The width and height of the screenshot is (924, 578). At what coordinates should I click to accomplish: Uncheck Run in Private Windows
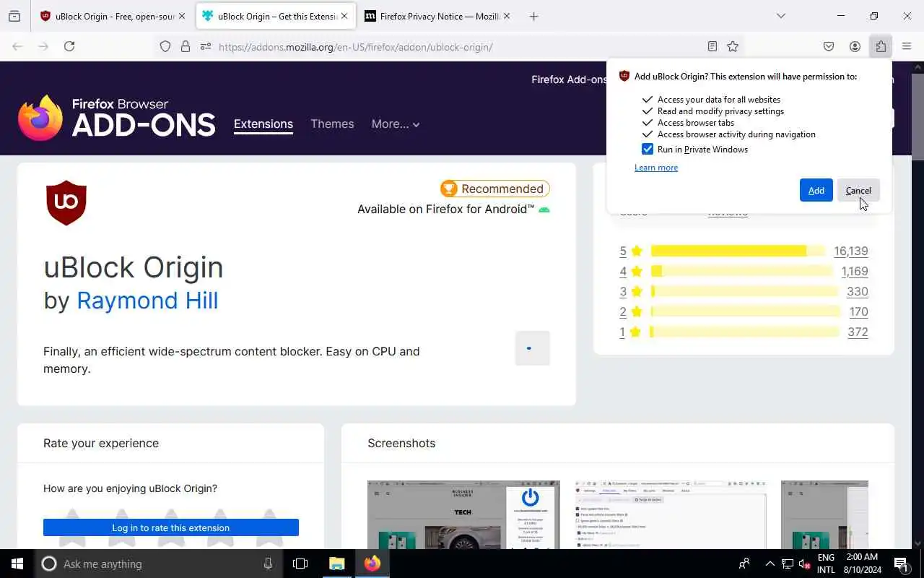tap(648, 150)
